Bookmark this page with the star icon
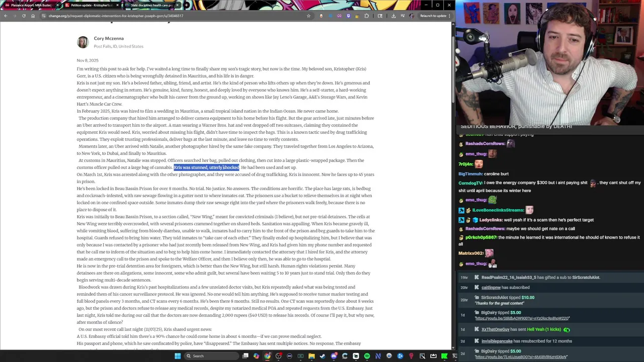Screen dimensions: 644x362 tap(308, 16)
